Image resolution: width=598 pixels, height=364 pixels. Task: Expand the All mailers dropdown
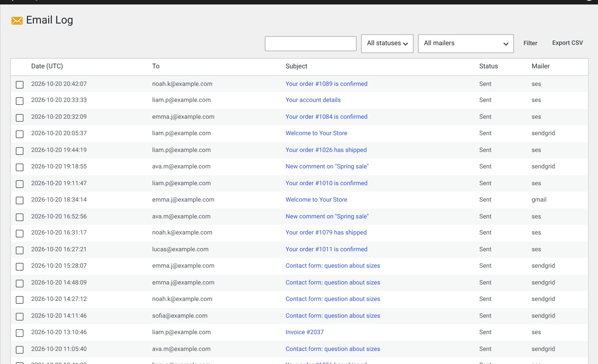coord(466,44)
